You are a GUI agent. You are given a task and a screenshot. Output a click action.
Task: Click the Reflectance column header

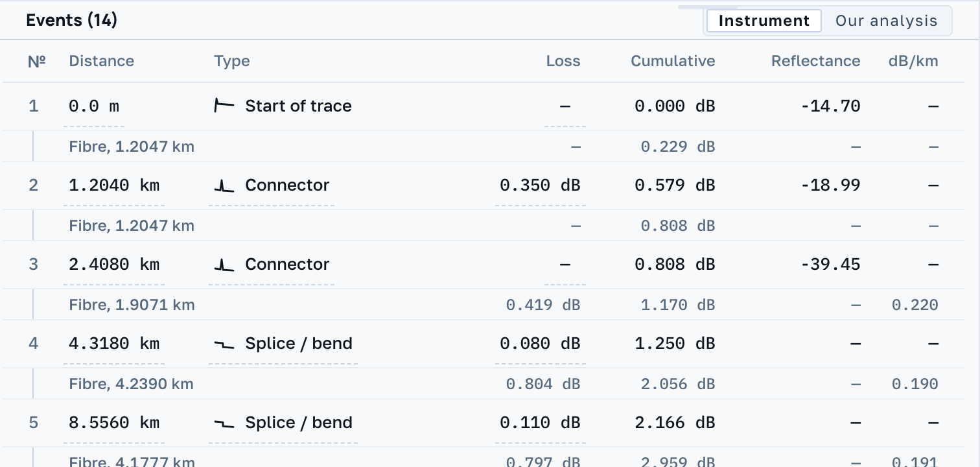(x=815, y=61)
